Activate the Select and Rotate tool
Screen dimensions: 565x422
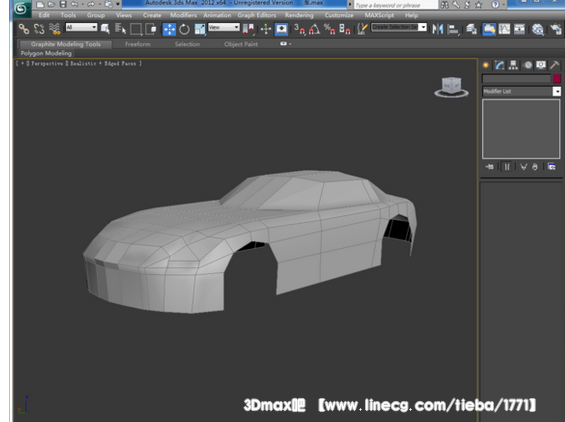pyautogui.click(x=184, y=29)
